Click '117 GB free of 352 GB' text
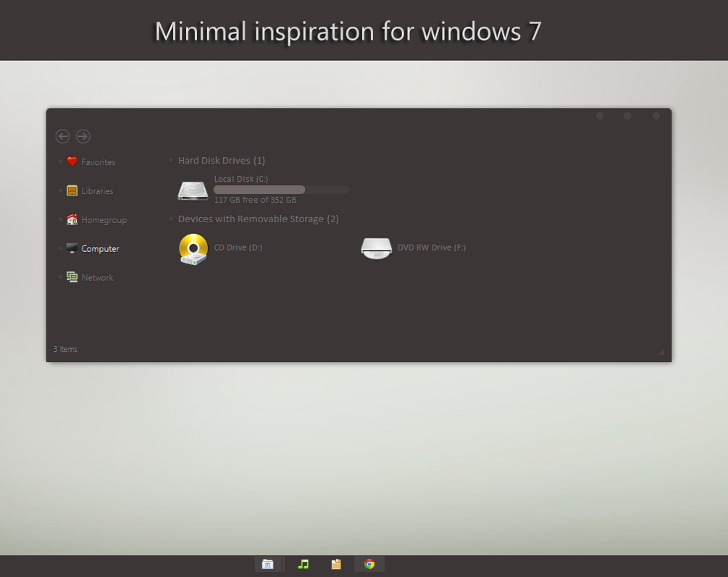The width and height of the screenshot is (728, 577). pyautogui.click(x=256, y=200)
